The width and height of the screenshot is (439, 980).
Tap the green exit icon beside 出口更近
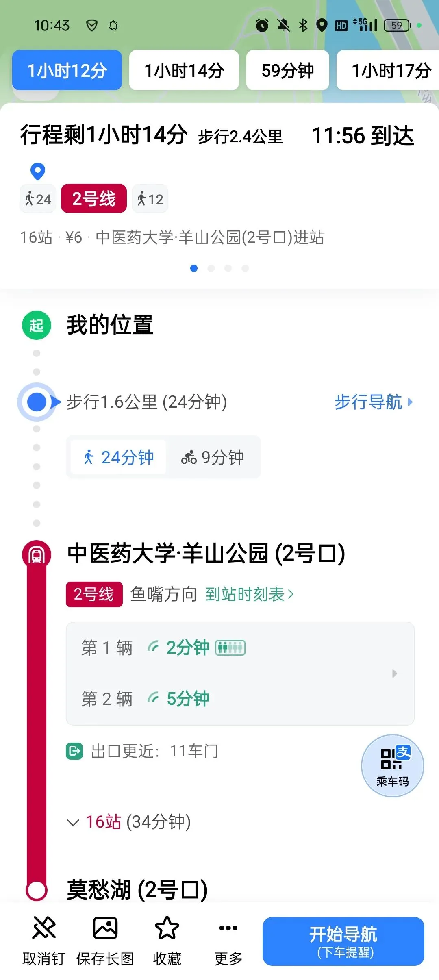coord(74,751)
